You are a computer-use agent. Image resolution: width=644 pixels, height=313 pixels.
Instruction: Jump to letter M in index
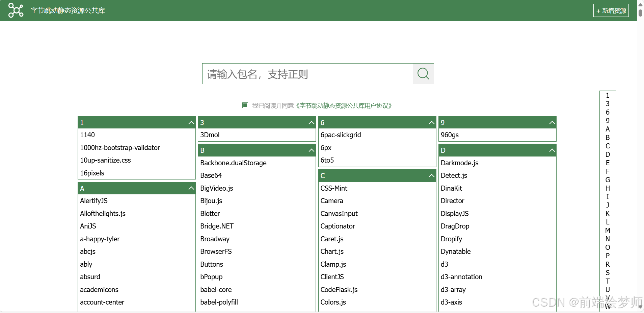pos(608,231)
